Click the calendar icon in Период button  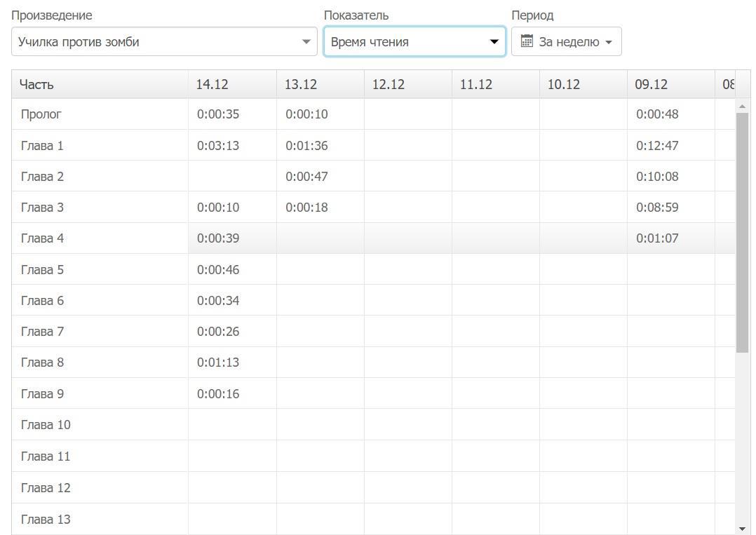pos(527,41)
